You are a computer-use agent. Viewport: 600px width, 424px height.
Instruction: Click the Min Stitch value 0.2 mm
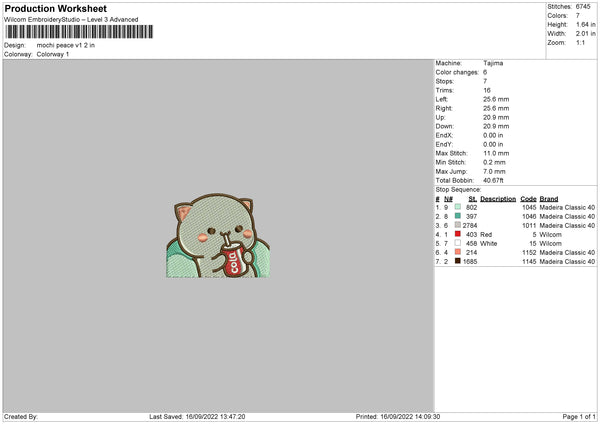(494, 162)
